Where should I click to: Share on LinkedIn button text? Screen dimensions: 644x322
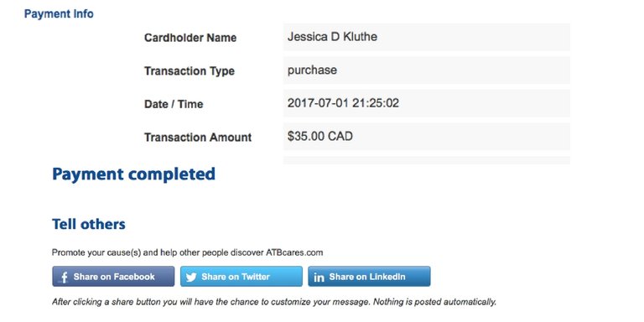coord(367,277)
